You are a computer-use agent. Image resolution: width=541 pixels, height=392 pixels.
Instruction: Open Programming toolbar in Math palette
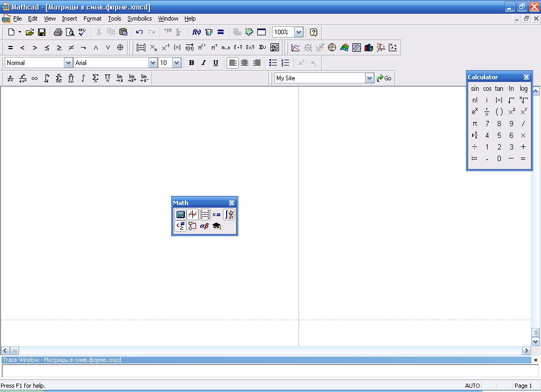tap(192, 226)
